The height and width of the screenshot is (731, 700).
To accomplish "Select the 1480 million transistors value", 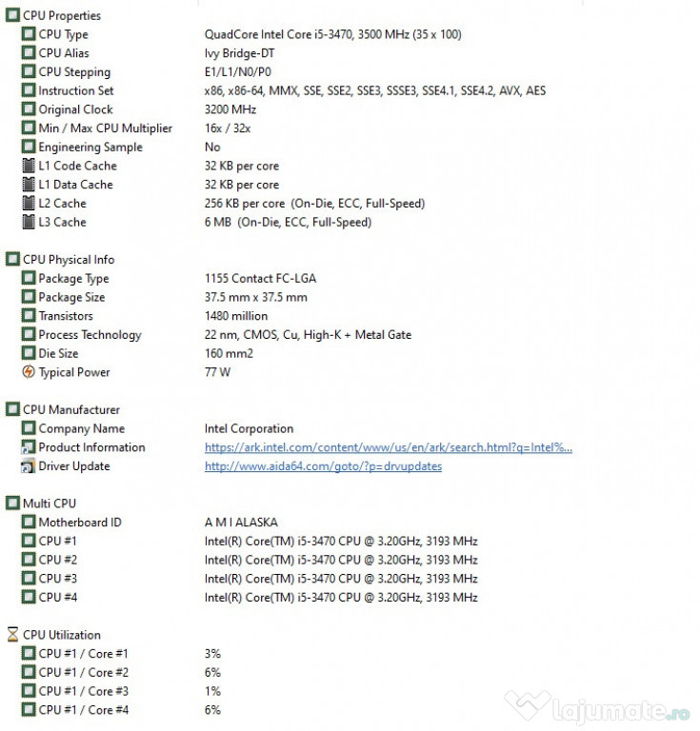I will 236,316.
